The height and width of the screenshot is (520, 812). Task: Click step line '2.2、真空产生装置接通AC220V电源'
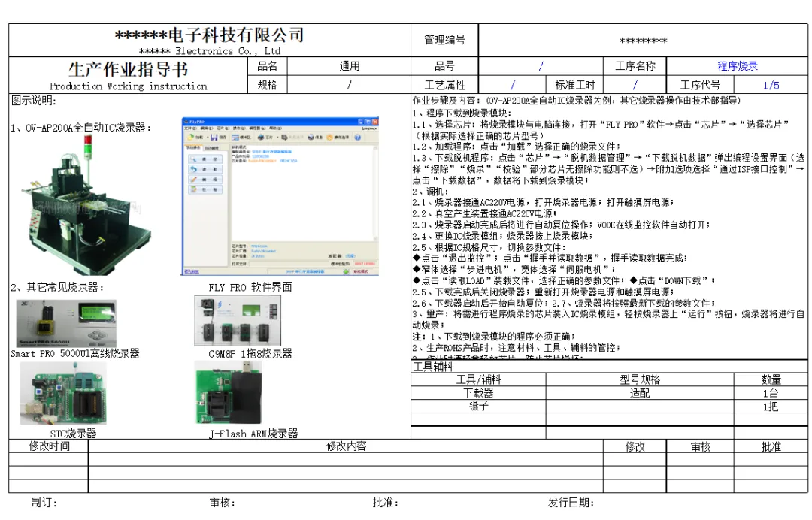pyautogui.click(x=485, y=213)
